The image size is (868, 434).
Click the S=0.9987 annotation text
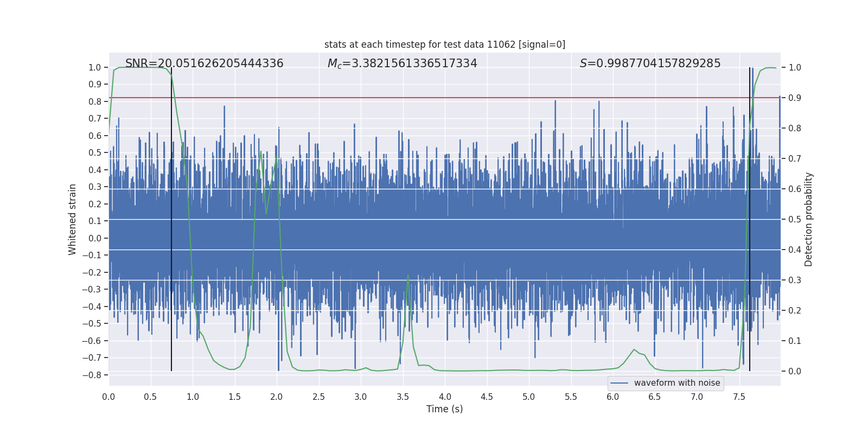(650, 63)
